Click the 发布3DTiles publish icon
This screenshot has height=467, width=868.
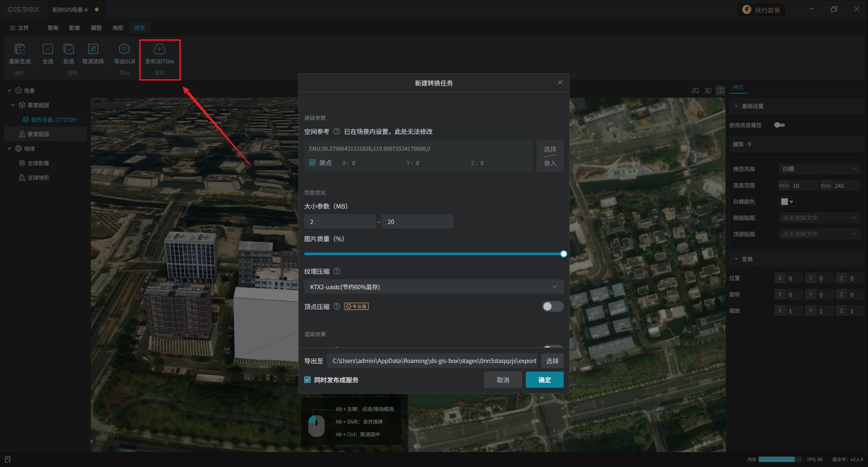point(160,49)
